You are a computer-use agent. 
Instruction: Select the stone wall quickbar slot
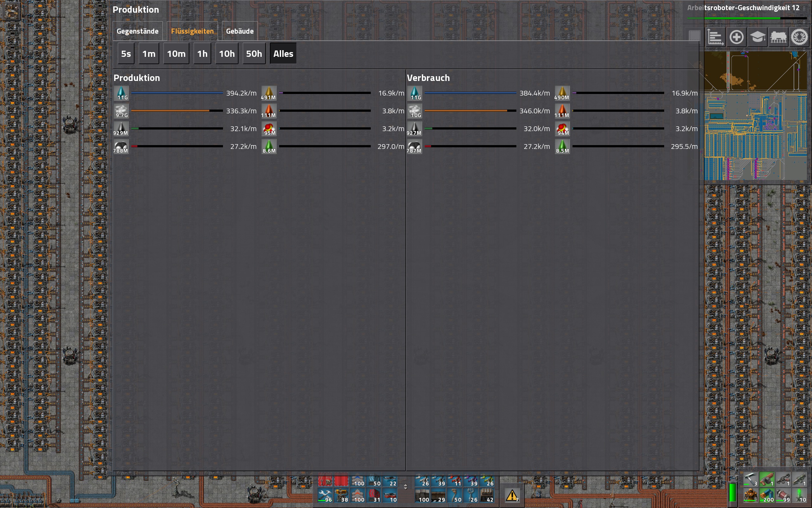click(x=422, y=496)
